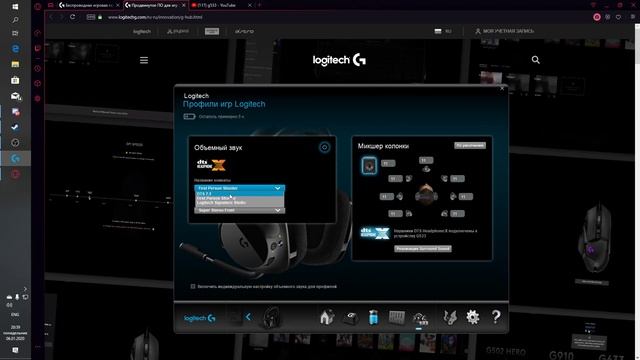Open Logitech G taskbar icon
Screen dimensions: 640x360
pyautogui.click(x=16, y=158)
